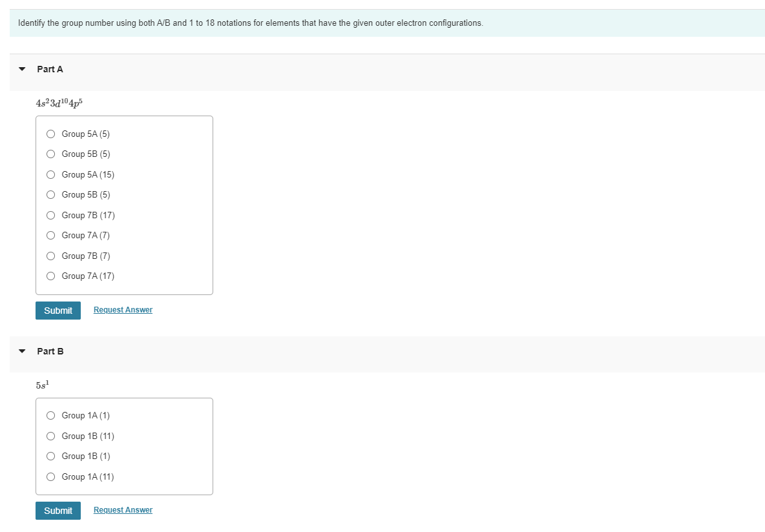This screenshot has width=765, height=532.
Task: Click the Part B section header
Action: pyautogui.click(x=50, y=351)
